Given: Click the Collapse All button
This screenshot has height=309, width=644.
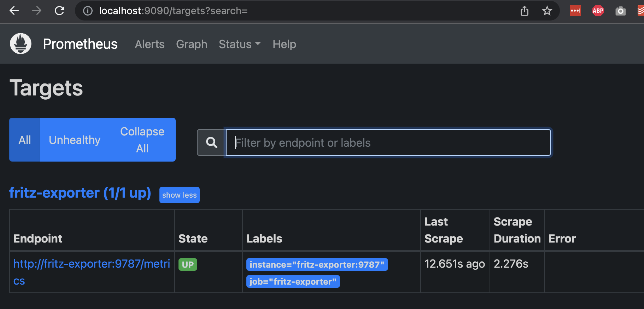Looking at the screenshot, I should (142, 140).
